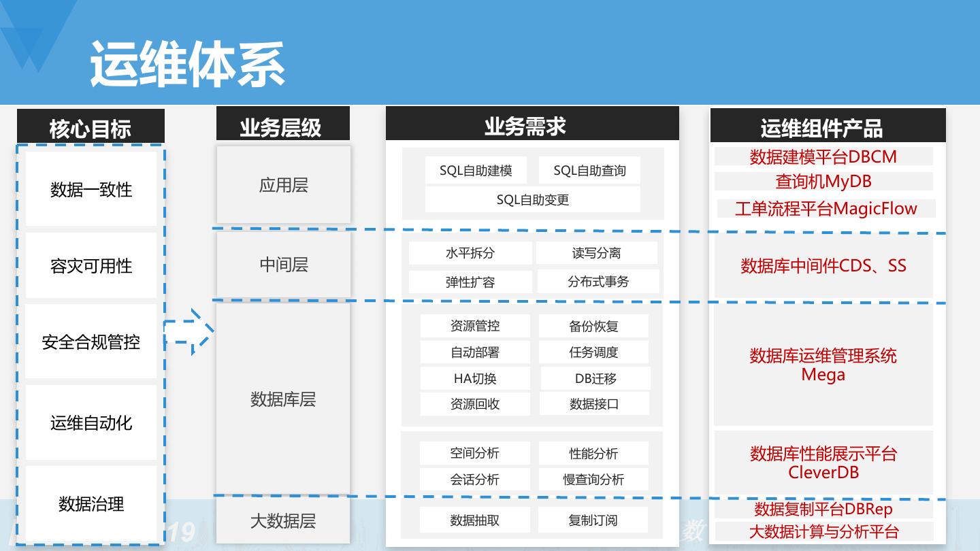Choose the 复制订阅 box
The width and height of the screenshot is (980, 551).
tap(593, 520)
